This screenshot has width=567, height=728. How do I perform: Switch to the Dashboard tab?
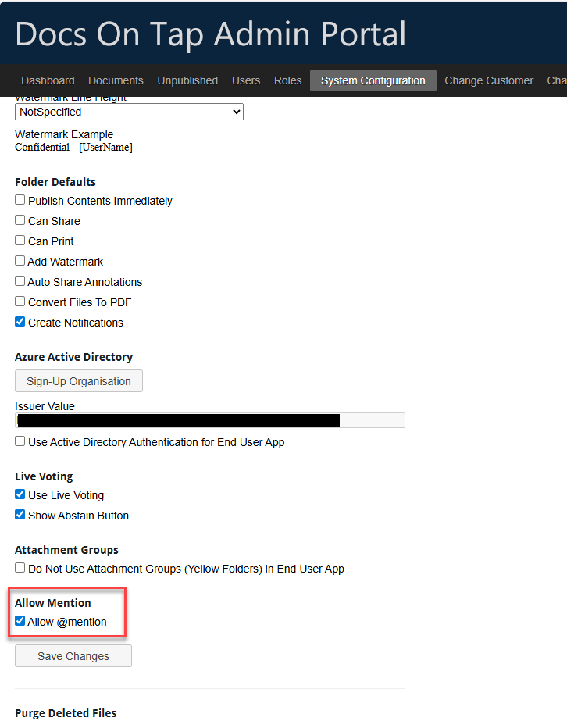click(x=48, y=80)
